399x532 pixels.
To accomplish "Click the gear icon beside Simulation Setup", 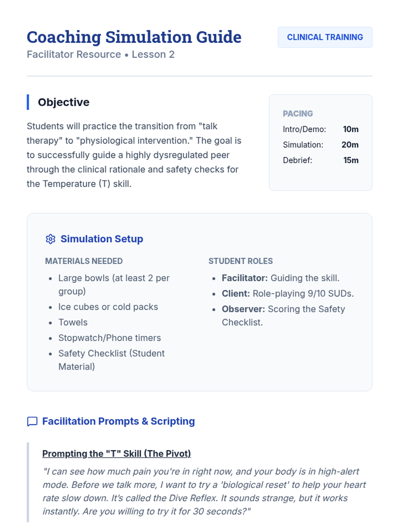I will pyautogui.click(x=51, y=239).
